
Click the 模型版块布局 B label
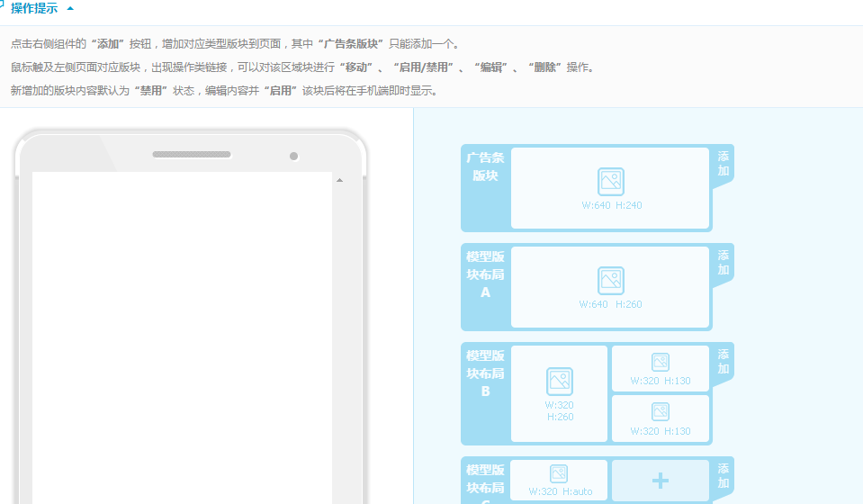click(485, 373)
